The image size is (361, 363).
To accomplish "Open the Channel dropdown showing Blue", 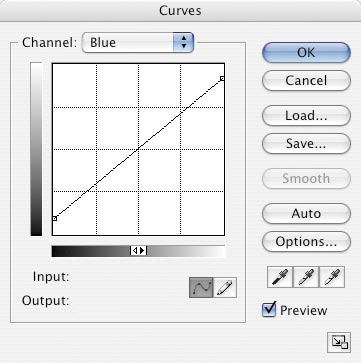I will tap(138, 43).
